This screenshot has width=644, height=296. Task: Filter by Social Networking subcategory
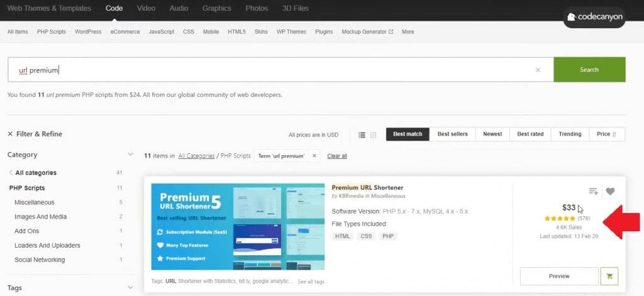pyautogui.click(x=40, y=260)
